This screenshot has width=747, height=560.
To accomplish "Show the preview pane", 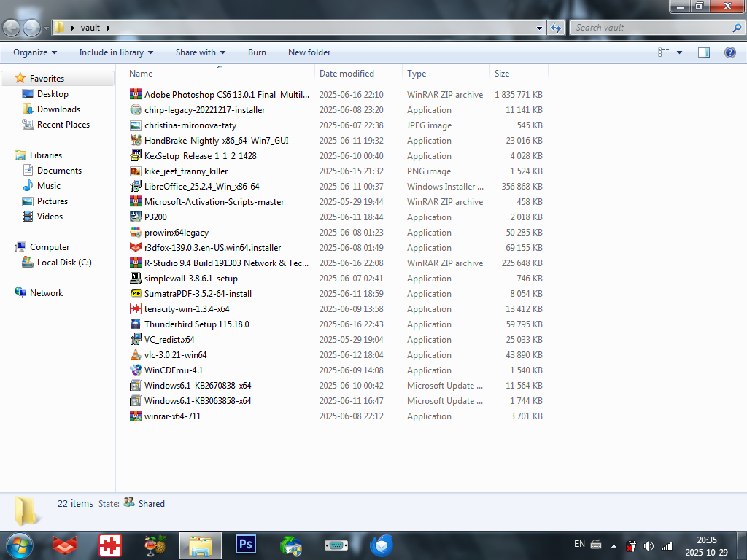I will pyautogui.click(x=704, y=52).
